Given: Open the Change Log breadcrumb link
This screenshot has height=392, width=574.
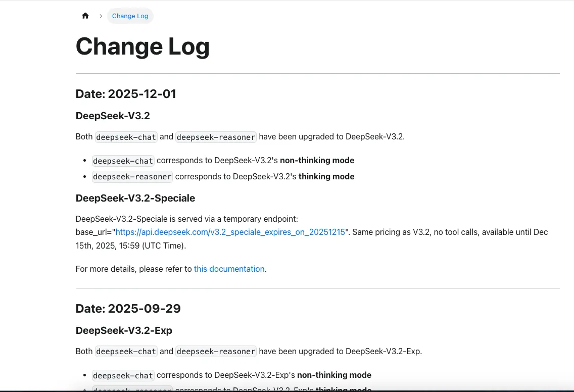Looking at the screenshot, I should pyautogui.click(x=130, y=16).
